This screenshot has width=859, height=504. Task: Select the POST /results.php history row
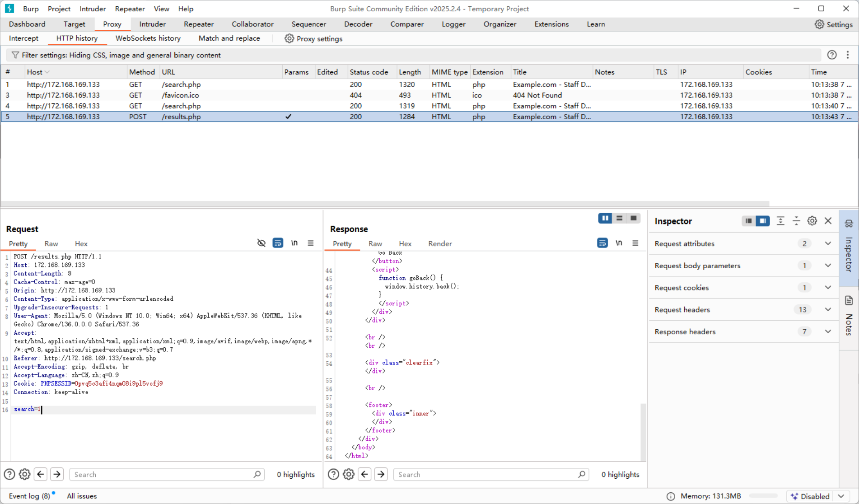[429, 117]
